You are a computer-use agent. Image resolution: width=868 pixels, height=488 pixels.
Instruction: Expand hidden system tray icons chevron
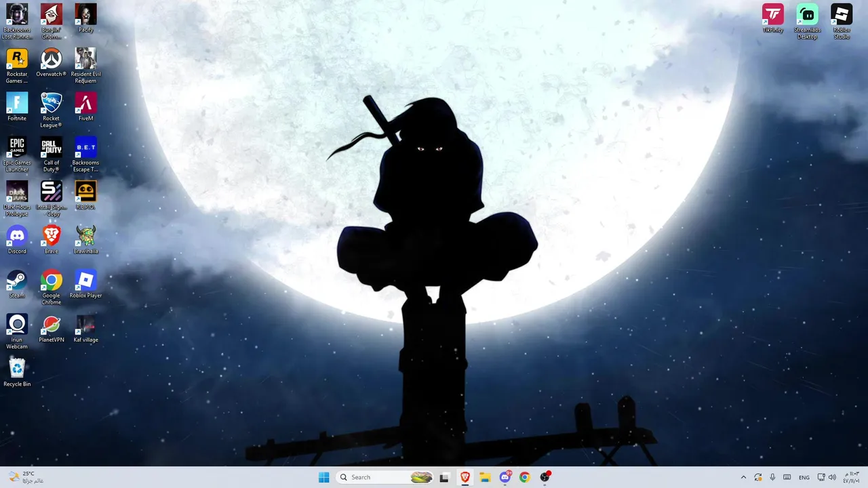tap(743, 477)
